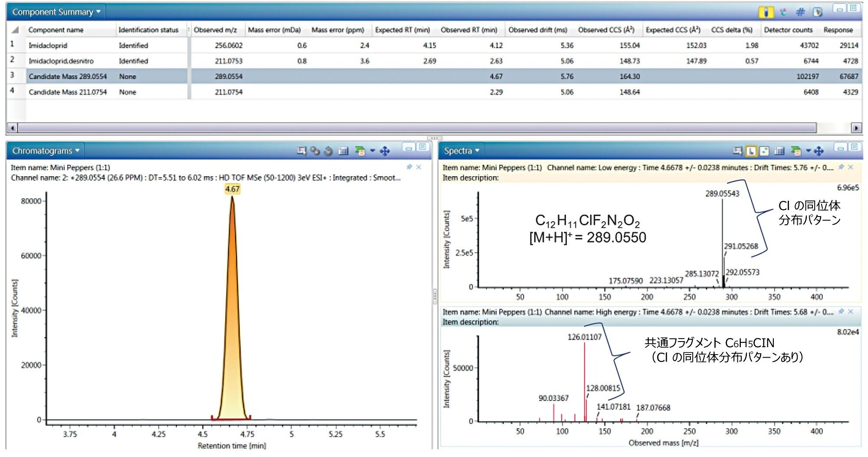Click the reset view icon in Chromatograms toolbar
The height and width of the screenshot is (457, 868).
click(329, 151)
